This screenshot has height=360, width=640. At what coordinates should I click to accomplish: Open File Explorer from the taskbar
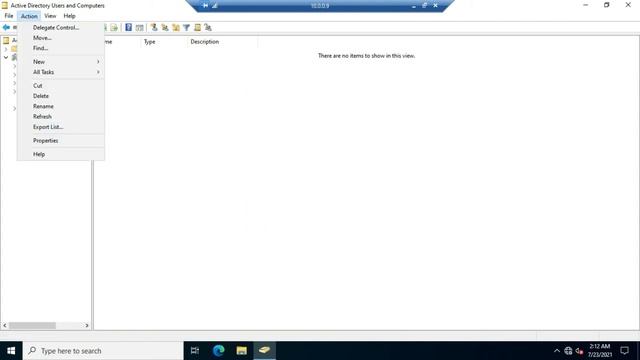tap(242, 351)
